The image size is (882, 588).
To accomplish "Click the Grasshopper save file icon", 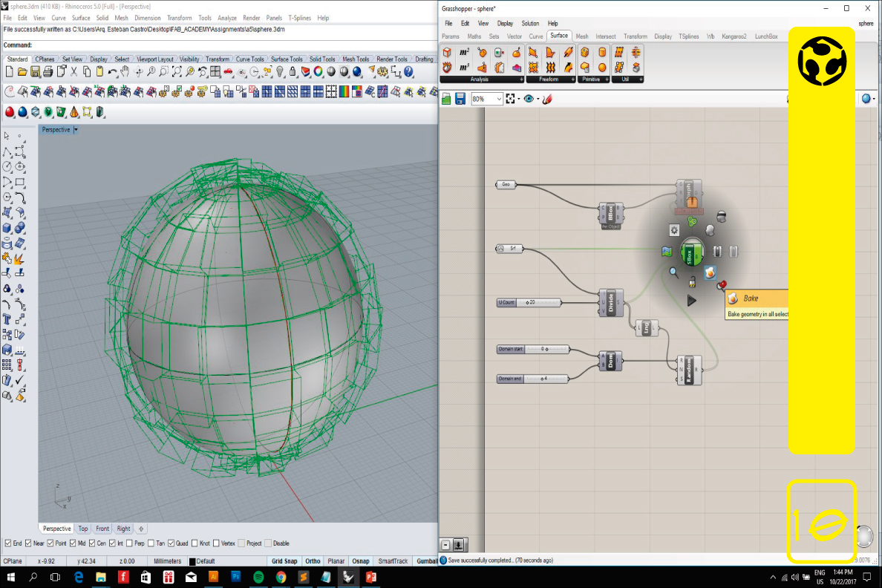I will click(x=460, y=99).
